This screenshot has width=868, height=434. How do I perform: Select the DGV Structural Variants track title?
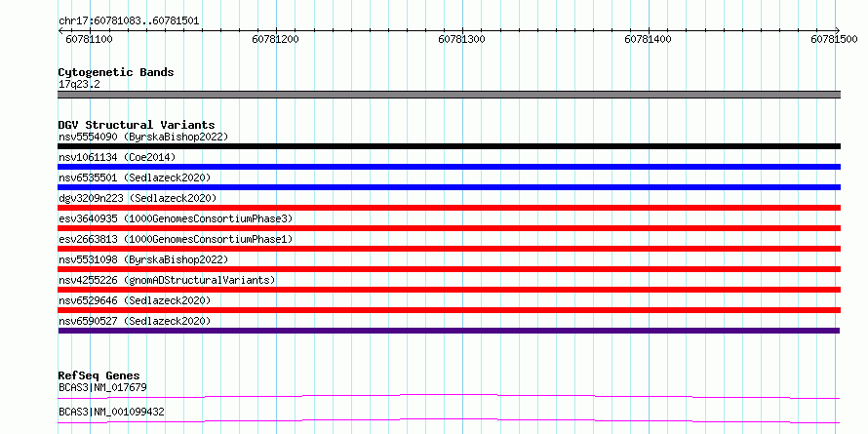coord(137,125)
